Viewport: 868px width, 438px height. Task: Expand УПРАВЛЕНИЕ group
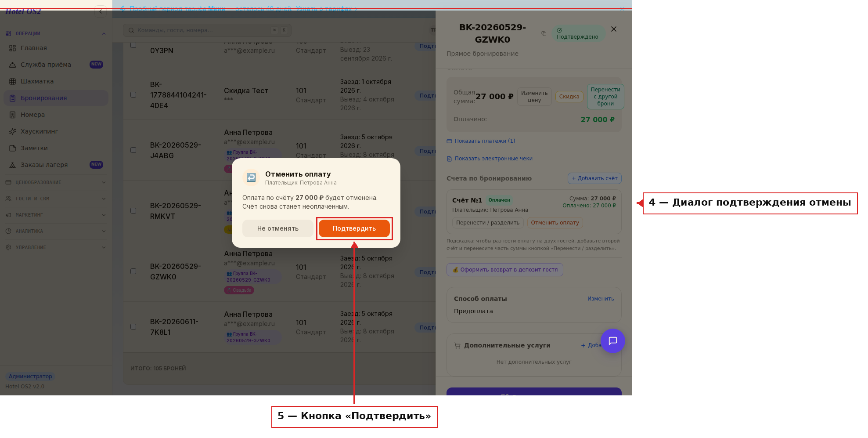click(56, 247)
